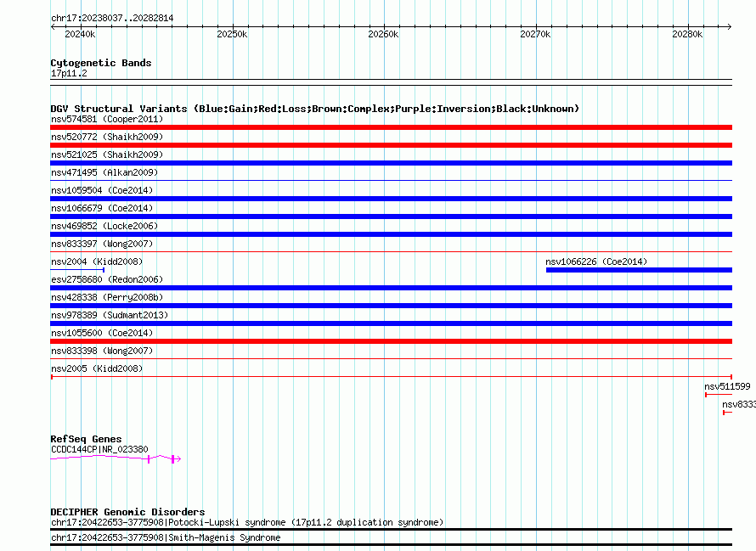The image size is (756, 551).
Task: Click the blue gain bar under nsv521025
Action: point(391,163)
